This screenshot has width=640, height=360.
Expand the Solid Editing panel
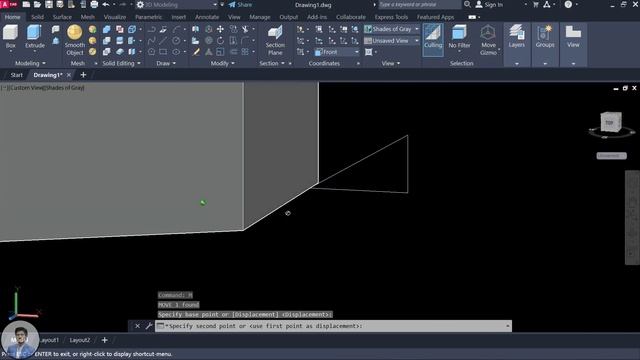click(121, 63)
